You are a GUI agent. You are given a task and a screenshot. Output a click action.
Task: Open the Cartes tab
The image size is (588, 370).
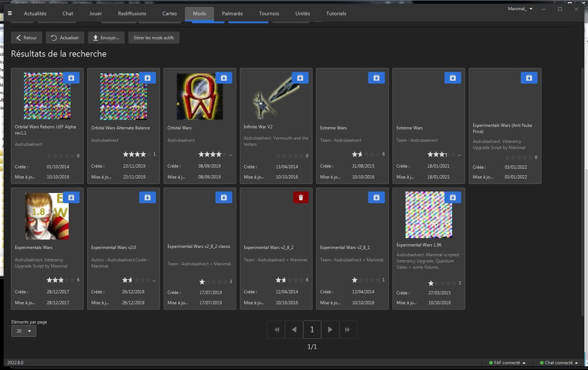(170, 13)
